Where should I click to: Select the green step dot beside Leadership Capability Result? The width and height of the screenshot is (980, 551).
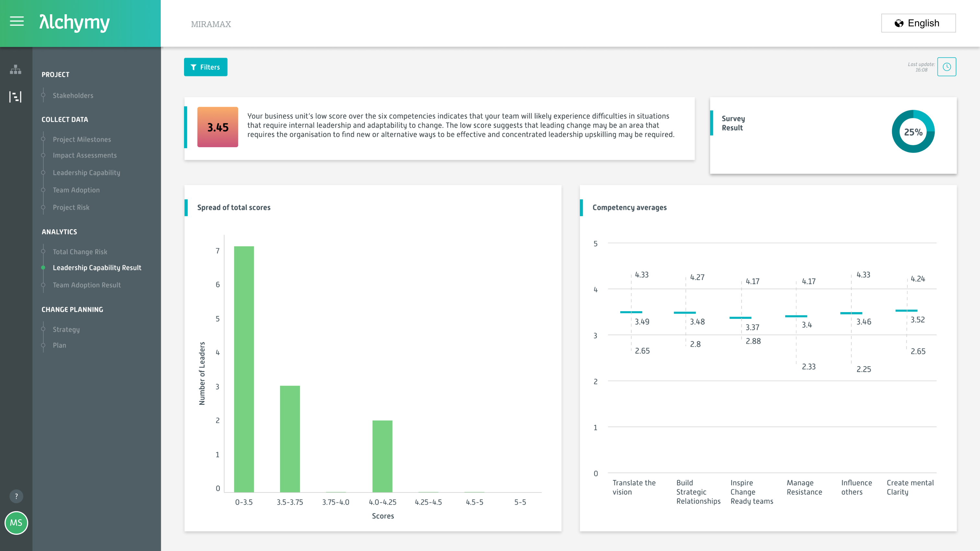pos(43,267)
